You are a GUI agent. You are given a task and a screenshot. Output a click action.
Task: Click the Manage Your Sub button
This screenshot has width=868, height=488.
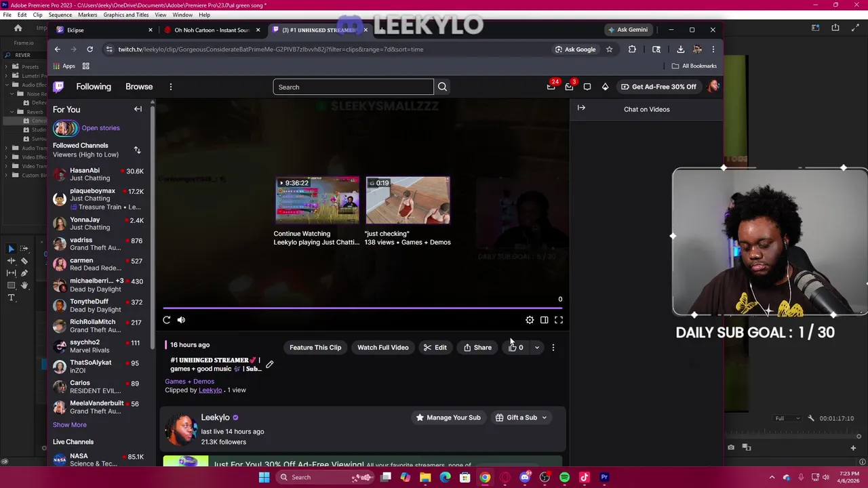point(448,418)
